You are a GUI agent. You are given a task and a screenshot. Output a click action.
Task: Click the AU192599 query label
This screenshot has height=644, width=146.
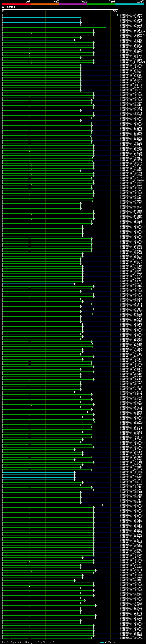[8, 7]
